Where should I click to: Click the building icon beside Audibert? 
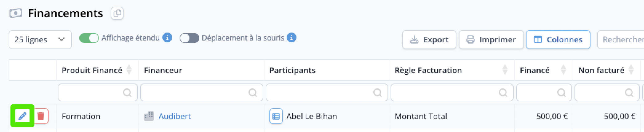point(149,116)
